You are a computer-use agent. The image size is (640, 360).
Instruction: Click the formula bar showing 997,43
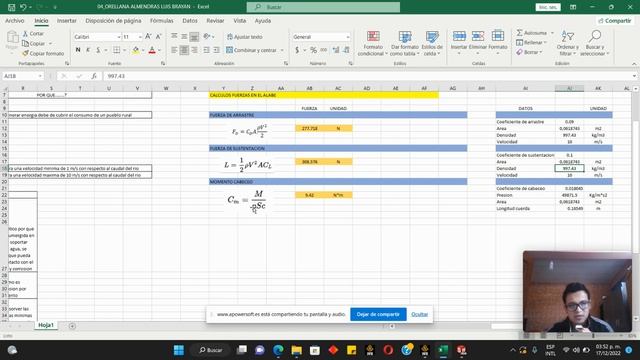367,76
